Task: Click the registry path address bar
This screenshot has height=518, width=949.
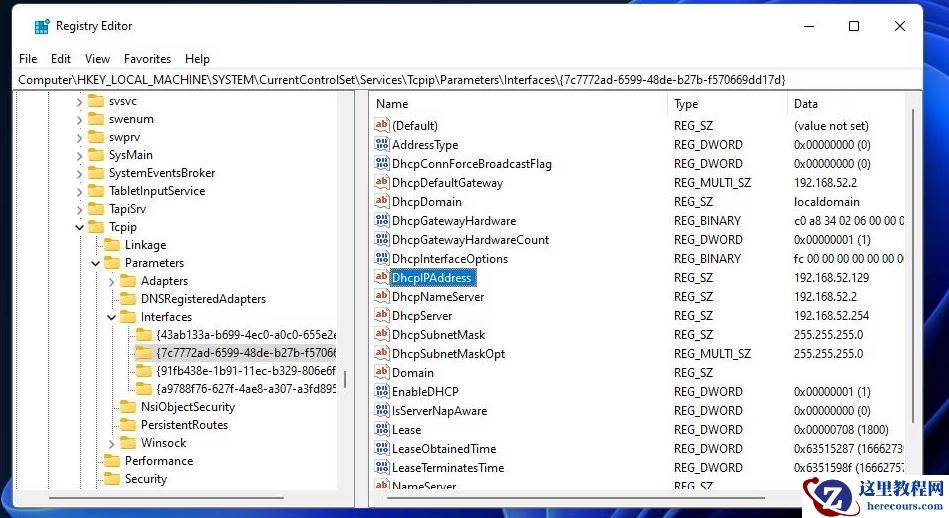Action: (x=467, y=80)
